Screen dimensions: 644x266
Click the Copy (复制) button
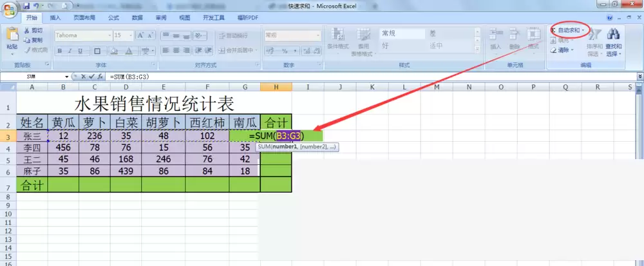[x=33, y=40]
